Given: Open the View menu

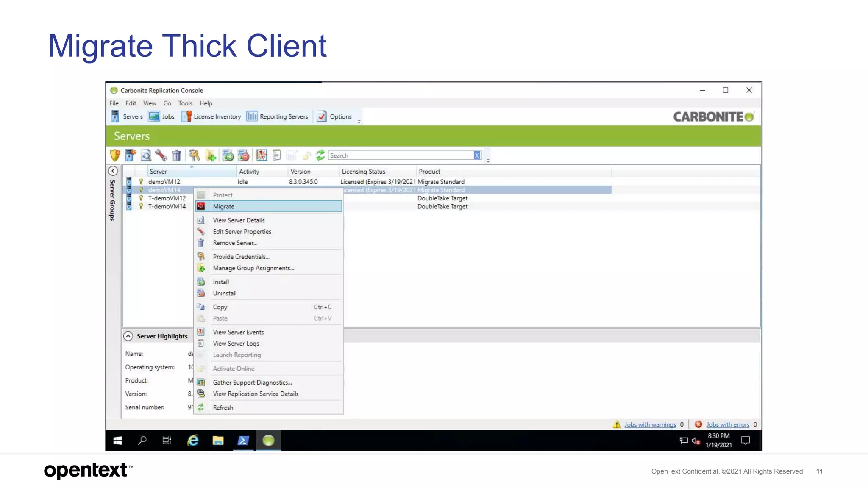Looking at the screenshot, I should pyautogui.click(x=150, y=103).
